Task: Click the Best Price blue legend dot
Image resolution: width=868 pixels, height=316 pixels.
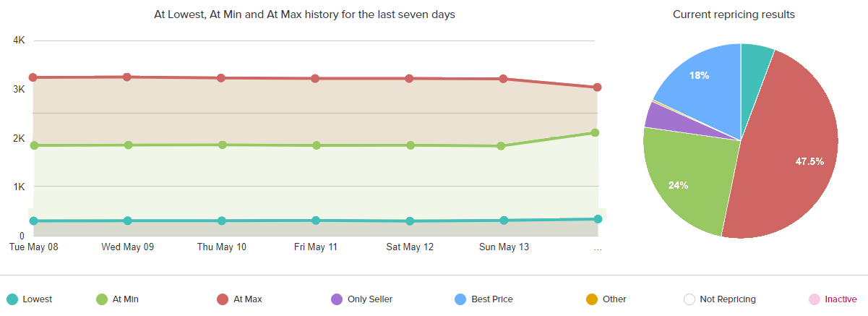Action: (x=460, y=299)
